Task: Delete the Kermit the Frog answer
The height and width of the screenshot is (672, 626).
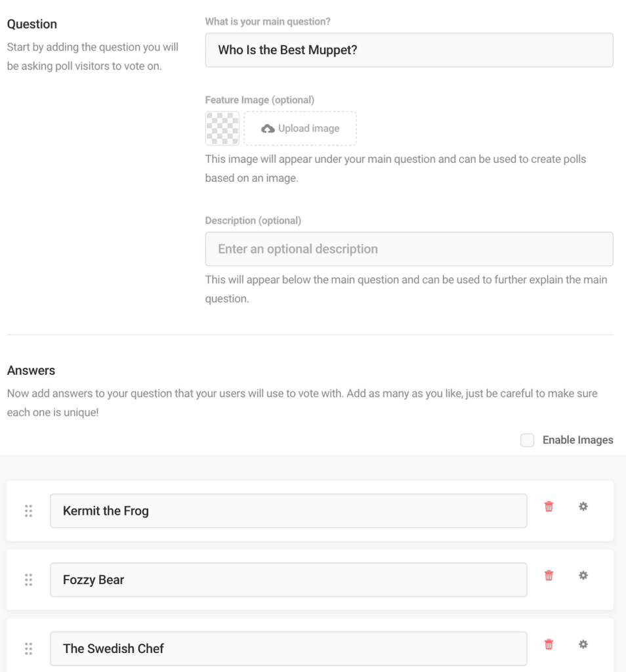Action: (549, 506)
